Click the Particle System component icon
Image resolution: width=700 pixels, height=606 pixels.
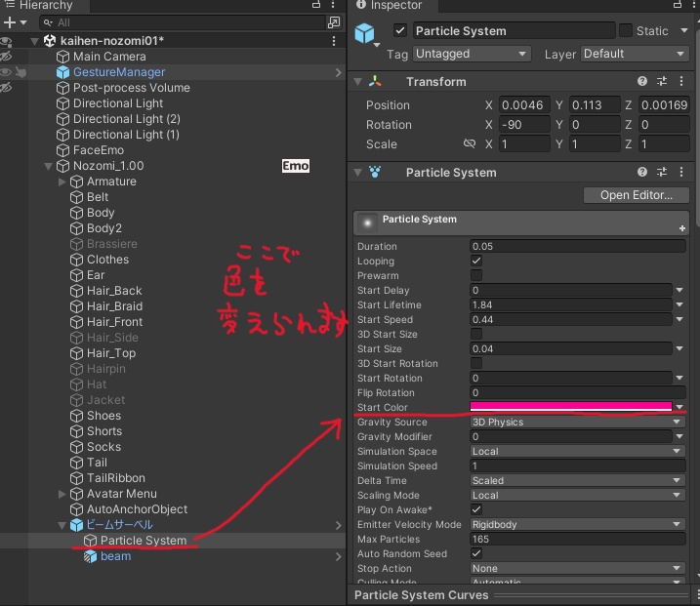(x=375, y=172)
